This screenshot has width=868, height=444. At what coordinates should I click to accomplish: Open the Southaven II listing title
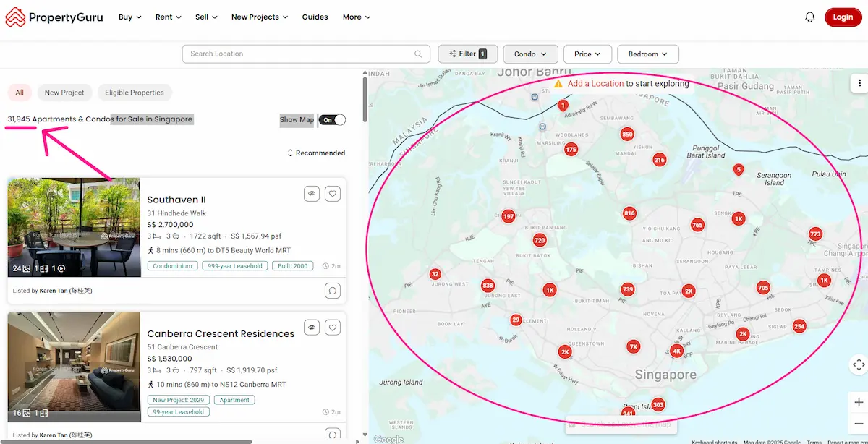point(176,200)
